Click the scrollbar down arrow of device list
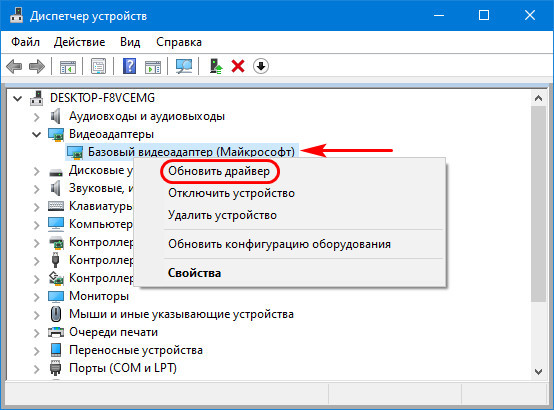Viewport: 554px width, 410px height. pos(538,372)
